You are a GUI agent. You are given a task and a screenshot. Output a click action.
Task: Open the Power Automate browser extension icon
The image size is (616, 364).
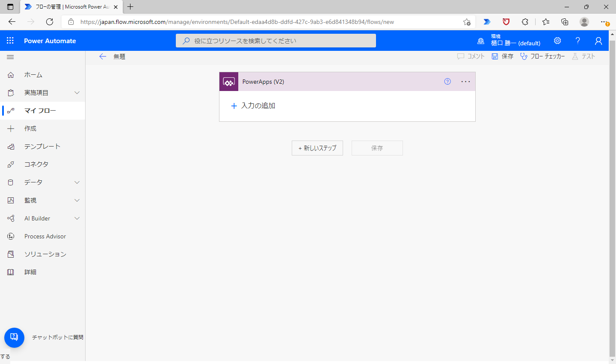487,22
